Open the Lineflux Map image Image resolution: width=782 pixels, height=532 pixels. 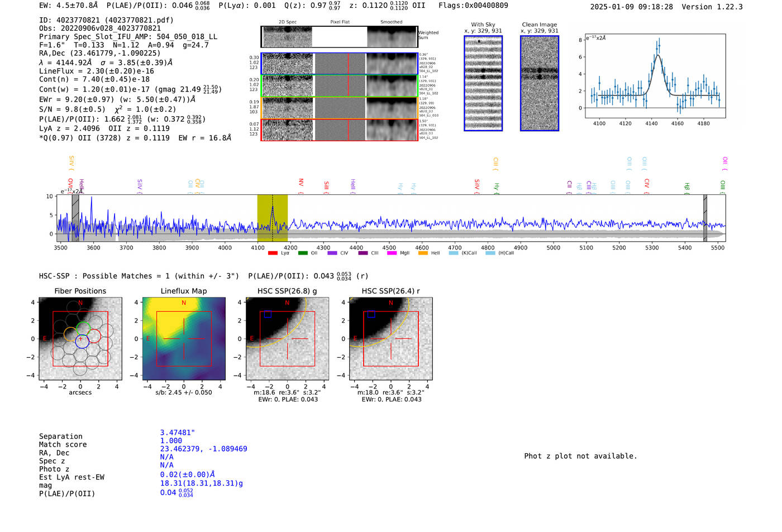point(184,339)
